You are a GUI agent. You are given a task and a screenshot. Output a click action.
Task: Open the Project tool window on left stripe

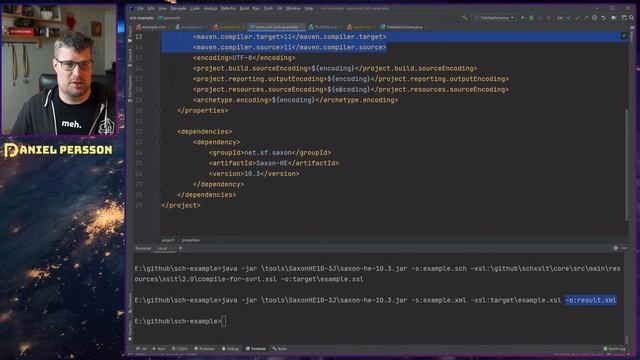[130, 35]
